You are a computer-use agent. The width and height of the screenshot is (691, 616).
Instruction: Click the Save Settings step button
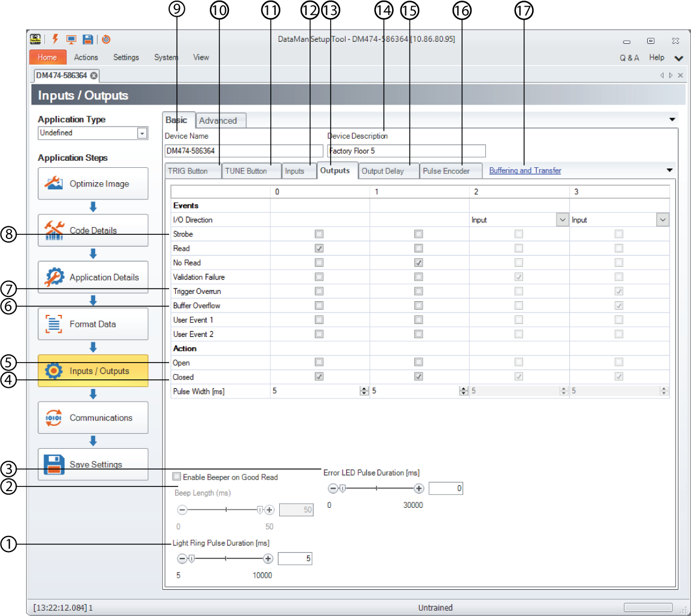93,464
